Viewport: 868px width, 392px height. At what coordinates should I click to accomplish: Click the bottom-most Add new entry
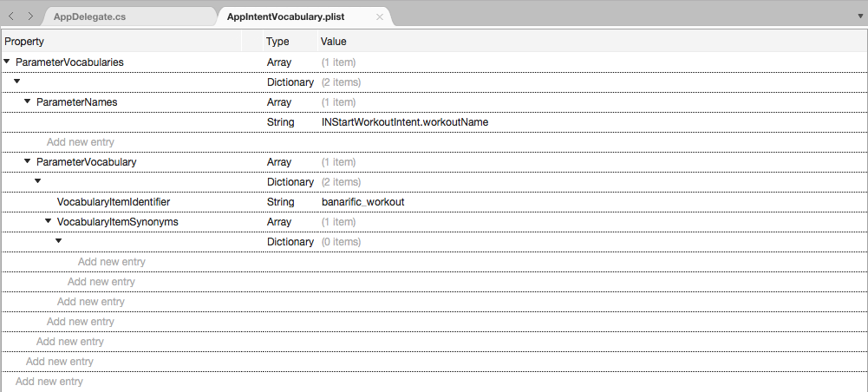[49, 382]
